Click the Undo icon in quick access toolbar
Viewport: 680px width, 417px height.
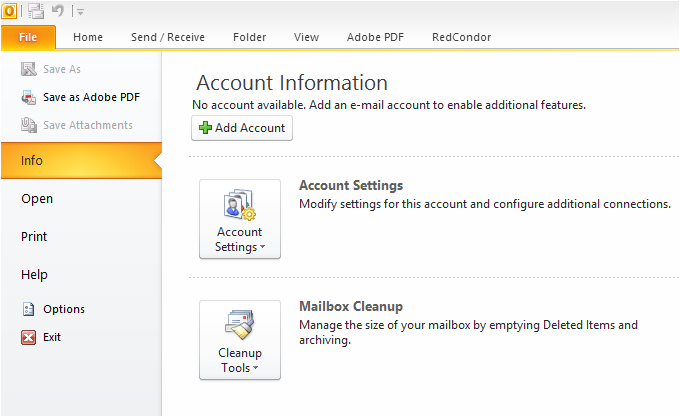[x=58, y=10]
